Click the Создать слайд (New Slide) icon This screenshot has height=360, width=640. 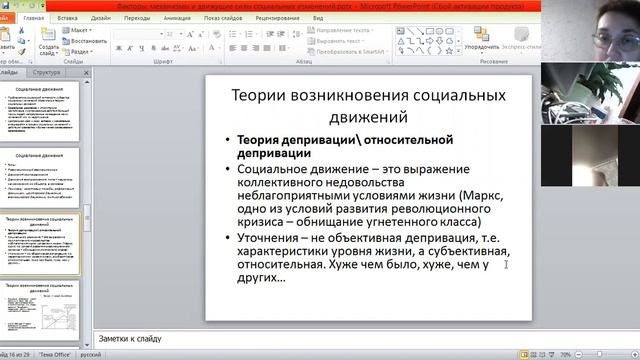tap(48, 35)
